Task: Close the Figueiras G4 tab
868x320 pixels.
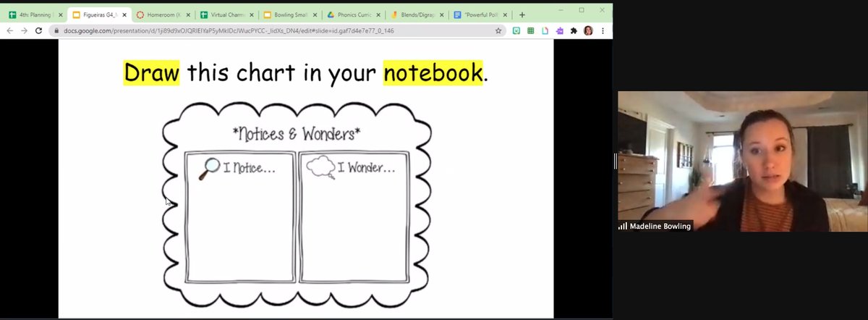Action: click(123, 14)
